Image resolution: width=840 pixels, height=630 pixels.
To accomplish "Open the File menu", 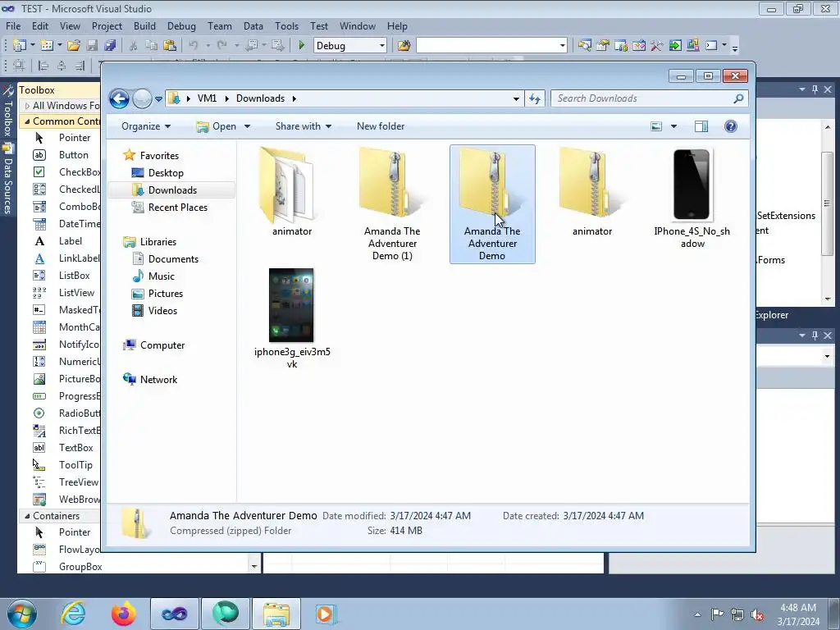I will [x=13, y=26].
